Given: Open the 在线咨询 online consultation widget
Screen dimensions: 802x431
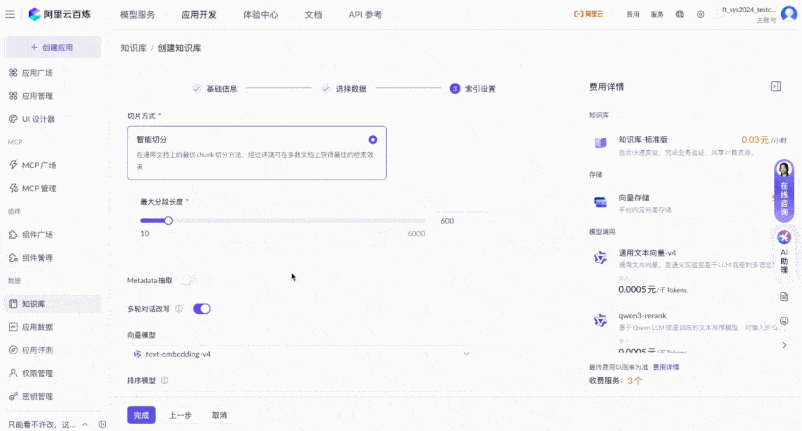Looking at the screenshot, I should pos(784,190).
